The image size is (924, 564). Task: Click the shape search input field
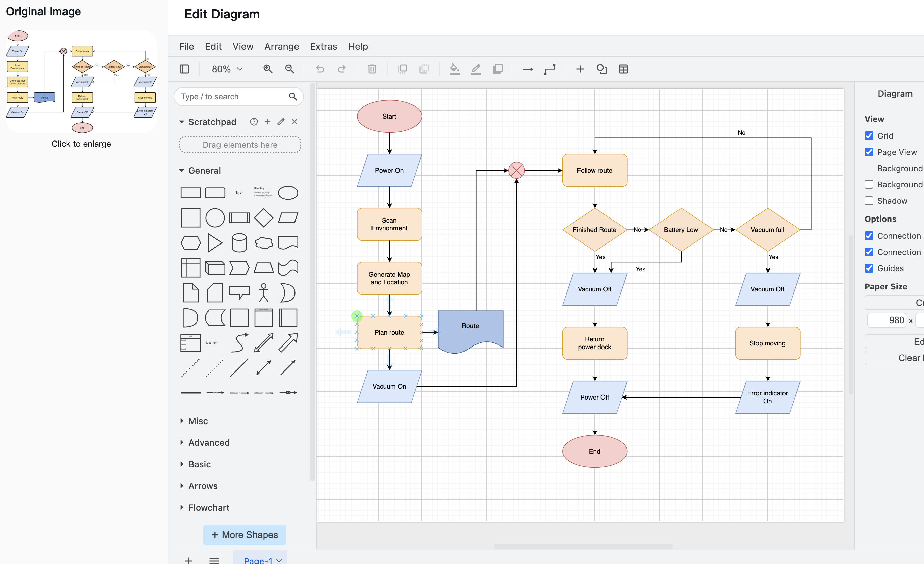click(x=232, y=97)
